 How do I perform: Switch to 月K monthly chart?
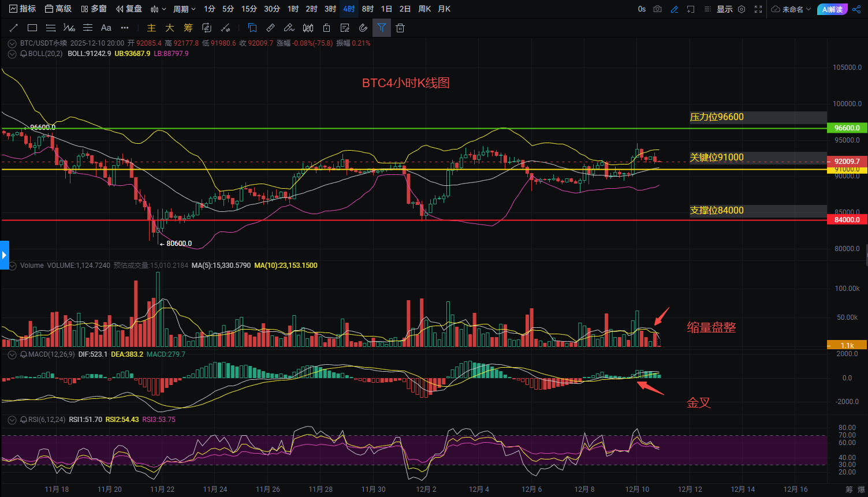point(444,9)
